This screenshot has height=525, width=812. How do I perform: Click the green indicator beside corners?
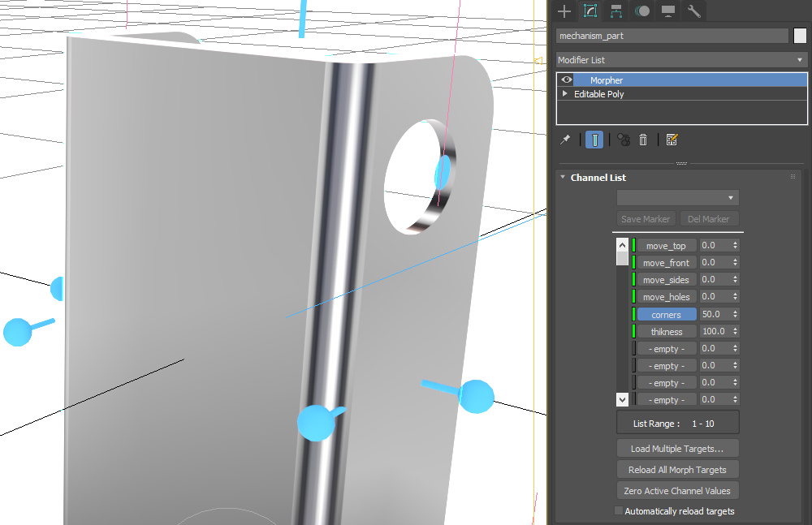click(633, 314)
